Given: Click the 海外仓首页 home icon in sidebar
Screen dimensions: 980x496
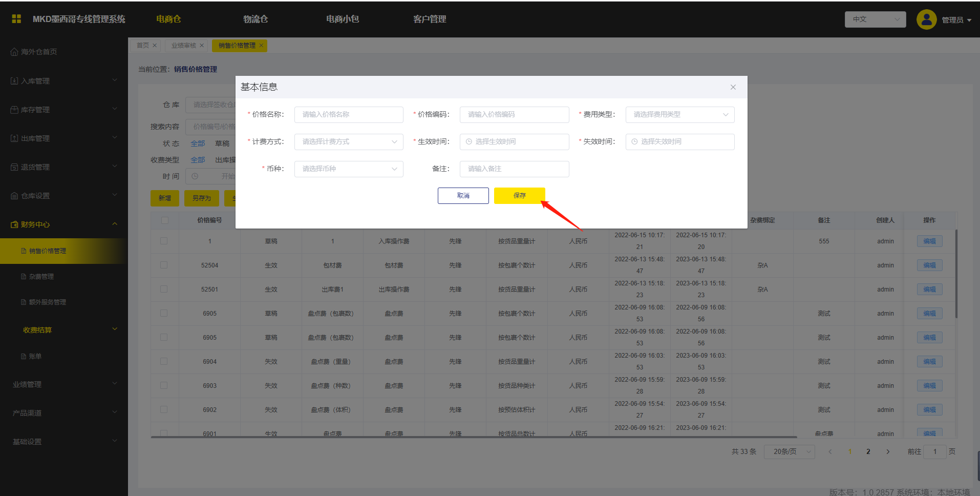Looking at the screenshot, I should [x=14, y=52].
